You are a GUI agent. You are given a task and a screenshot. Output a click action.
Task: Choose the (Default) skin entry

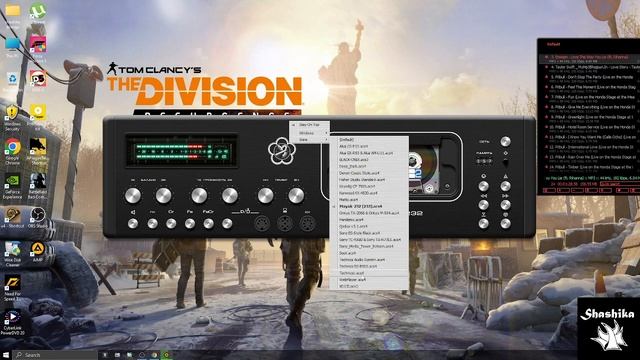[369, 140]
